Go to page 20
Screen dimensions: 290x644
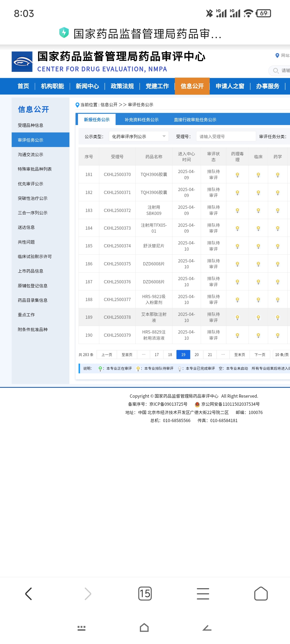pyautogui.click(x=197, y=355)
